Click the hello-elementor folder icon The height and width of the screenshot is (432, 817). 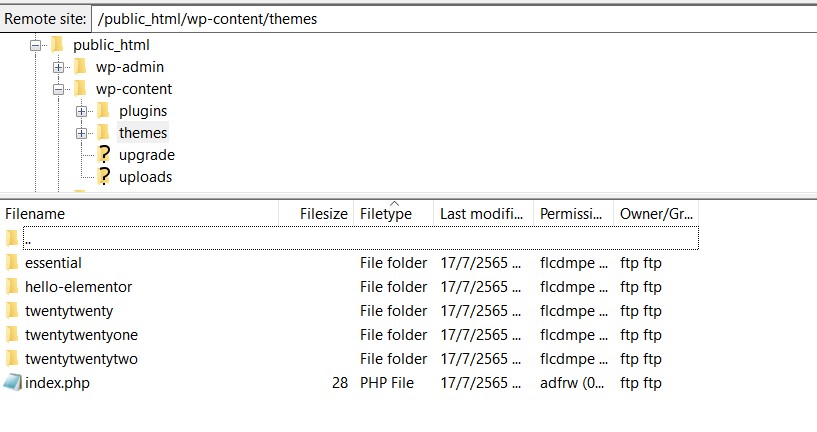12,286
